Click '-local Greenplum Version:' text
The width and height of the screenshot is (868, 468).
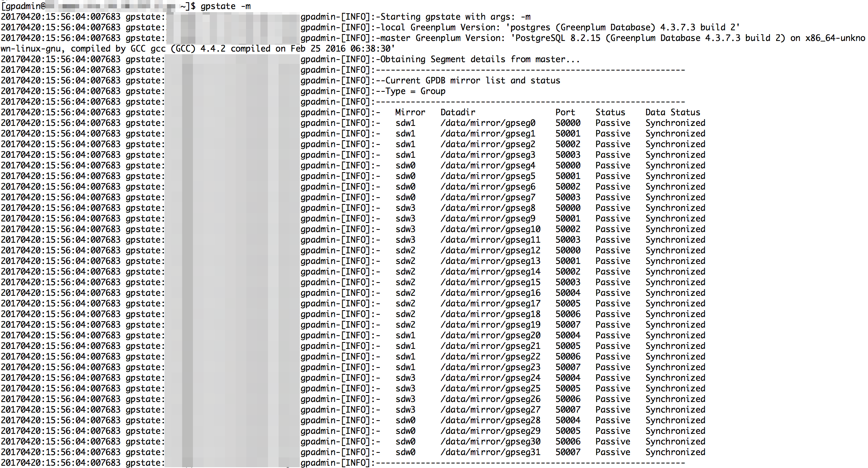click(438, 27)
